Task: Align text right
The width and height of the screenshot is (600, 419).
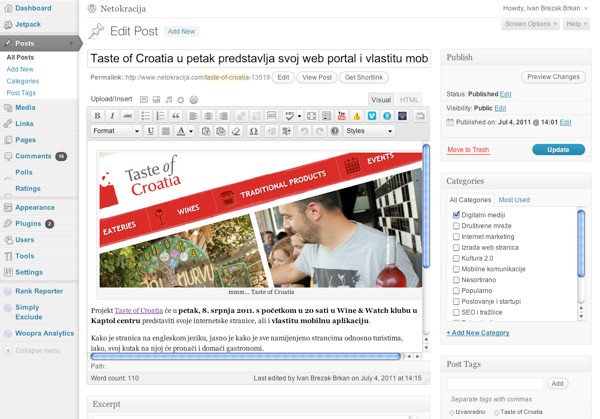Action: [223, 116]
